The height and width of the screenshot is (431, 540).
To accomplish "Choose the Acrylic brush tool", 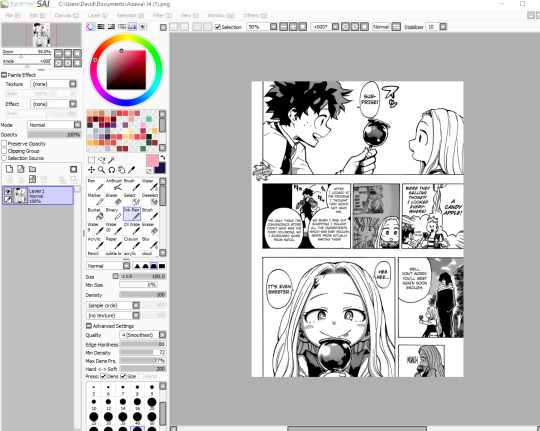I will click(95, 243).
